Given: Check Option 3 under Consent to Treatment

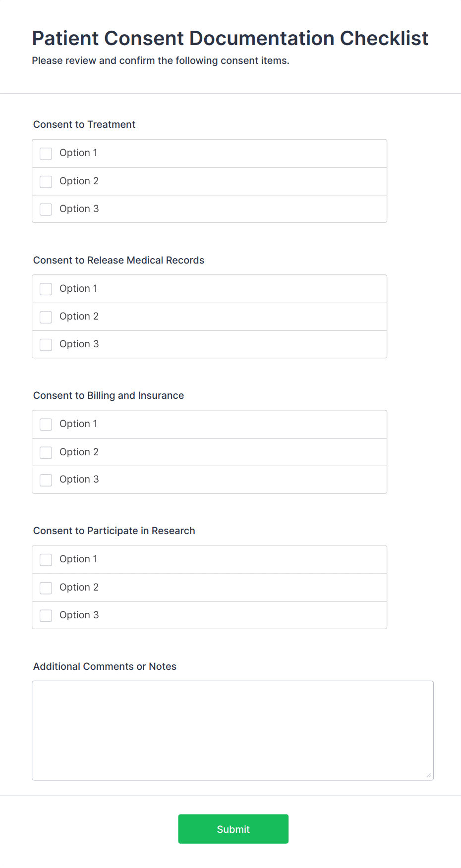Looking at the screenshot, I should coord(46,209).
